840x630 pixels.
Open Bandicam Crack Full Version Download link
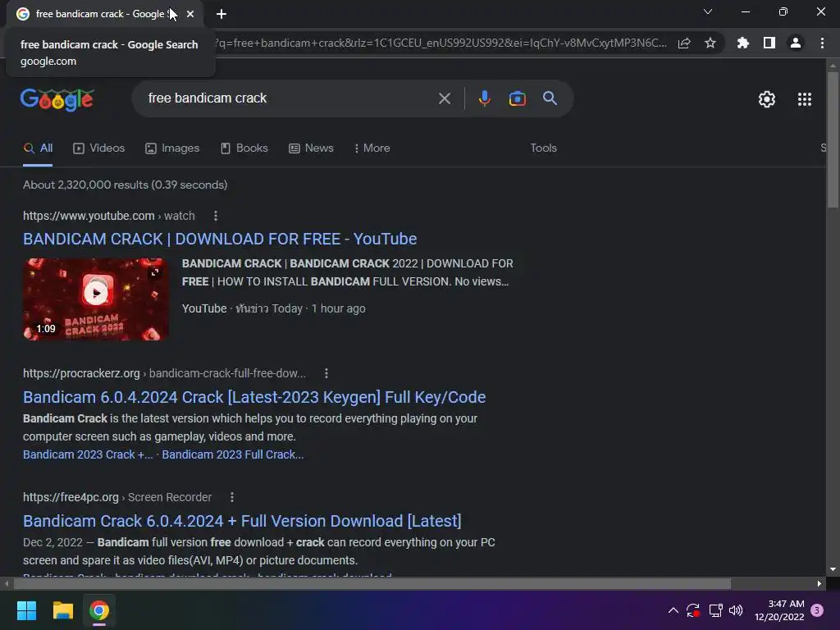coord(242,521)
